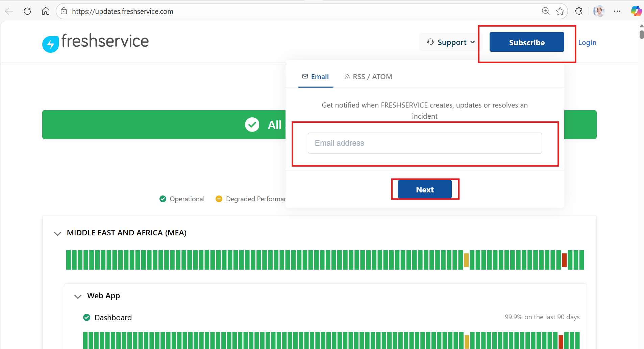Click the 'MIDDLE EAST AND AFRICA (MEA)' heading
644x349 pixels.
pyautogui.click(x=127, y=233)
